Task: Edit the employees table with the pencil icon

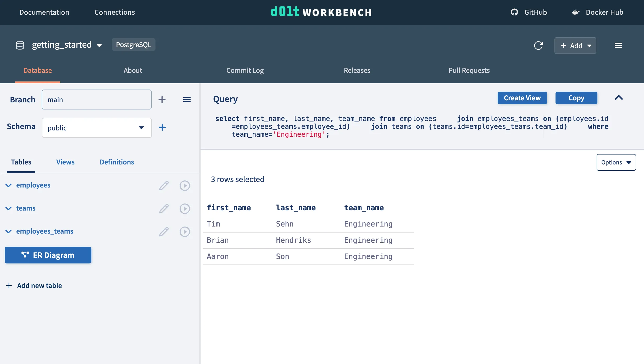Action: pyautogui.click(x=164, y=185)
